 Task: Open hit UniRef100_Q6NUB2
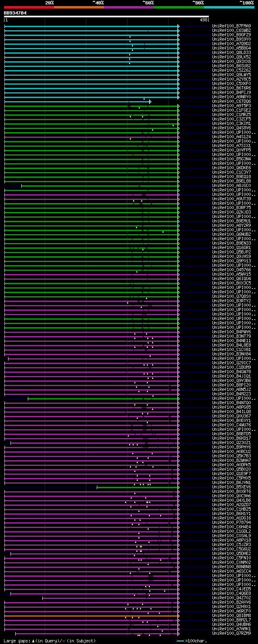tap(231, 235)
